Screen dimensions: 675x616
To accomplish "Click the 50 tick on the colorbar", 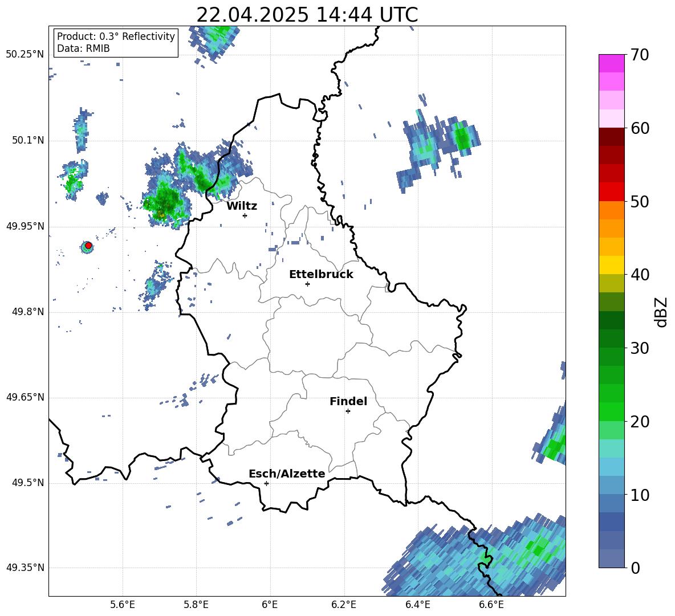I will 640,201.
